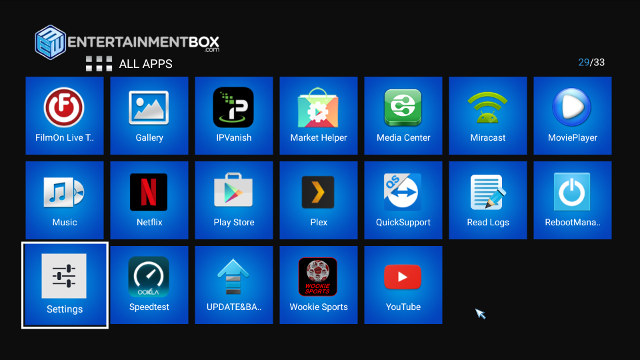This screenshot has width=640, height=360.
Task: Open Market Helper app
Action: [318, 116]
